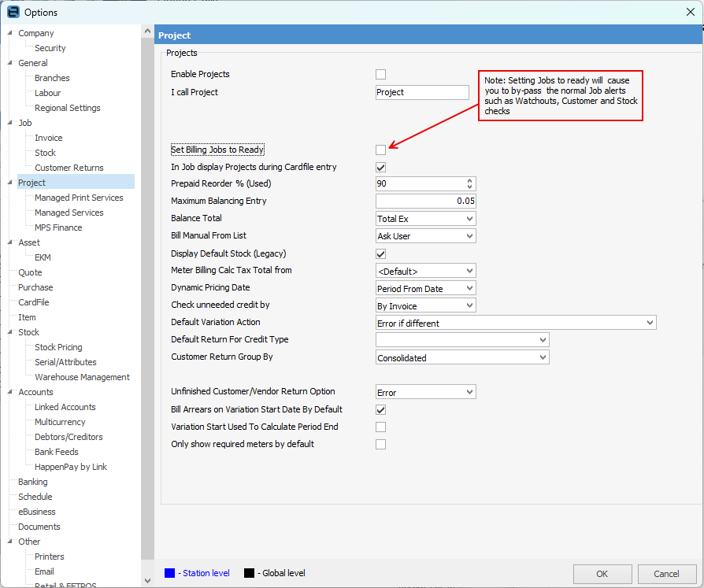Collapse the Stock tree node arrow
This screenshot has height=588, width=704.
pos(10,331)
